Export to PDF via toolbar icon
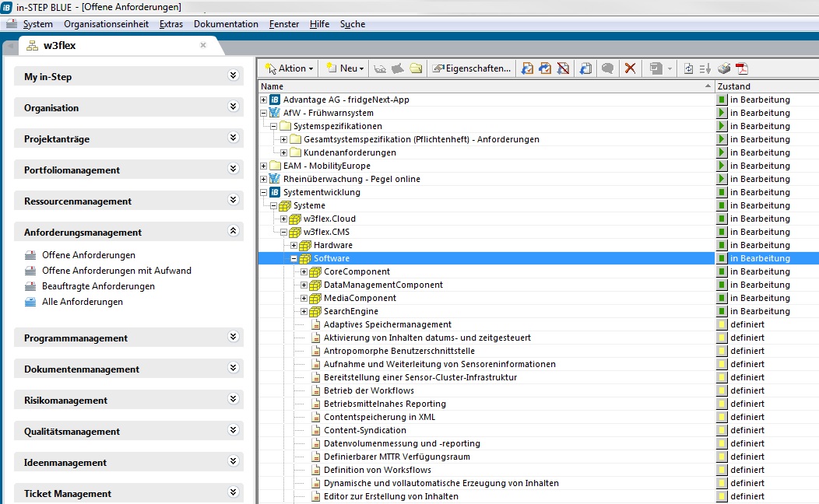This screenshot has height=504, width=819. [741, 68]
